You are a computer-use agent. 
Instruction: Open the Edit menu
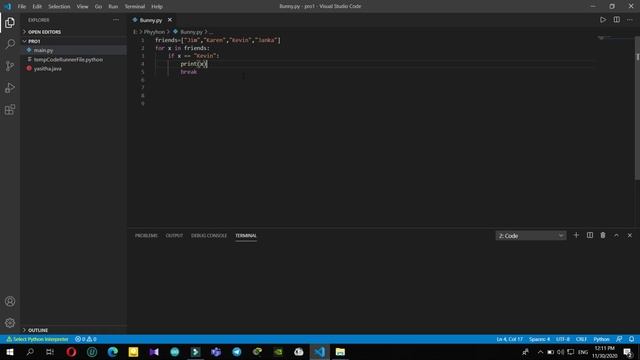point(37,6)
